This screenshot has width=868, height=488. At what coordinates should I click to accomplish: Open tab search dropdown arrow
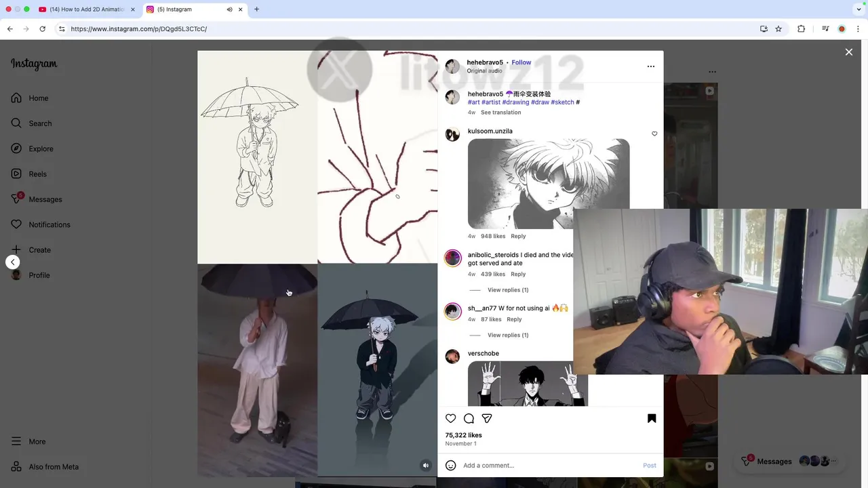859,9
